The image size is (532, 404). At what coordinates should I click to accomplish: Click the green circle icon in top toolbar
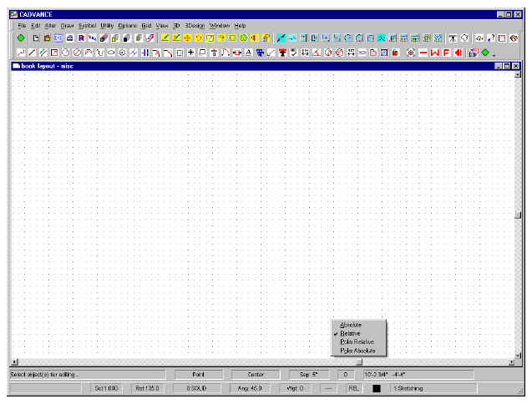[20, 38]
